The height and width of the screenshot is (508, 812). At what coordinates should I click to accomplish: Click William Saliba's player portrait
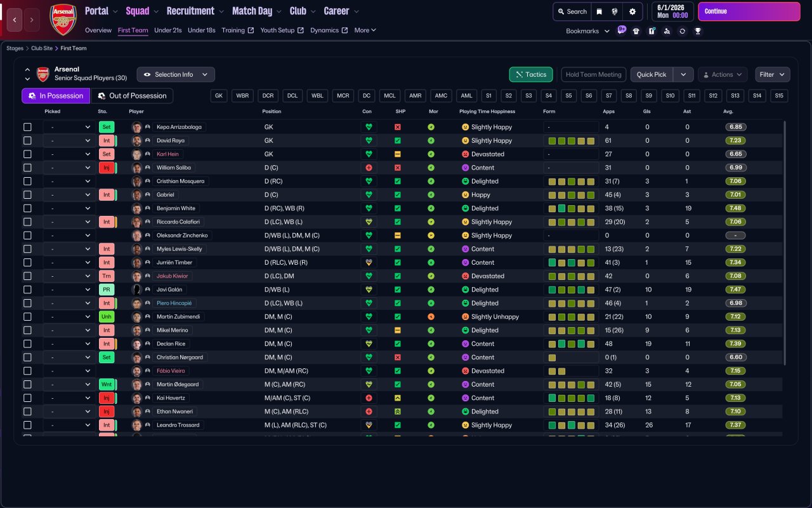pos(136,168)
